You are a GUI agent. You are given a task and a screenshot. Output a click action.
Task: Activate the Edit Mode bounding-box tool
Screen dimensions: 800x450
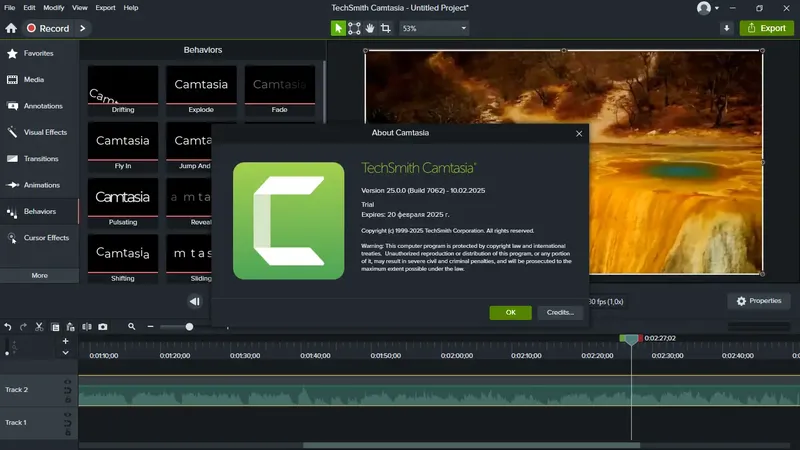tap(354, 29)
